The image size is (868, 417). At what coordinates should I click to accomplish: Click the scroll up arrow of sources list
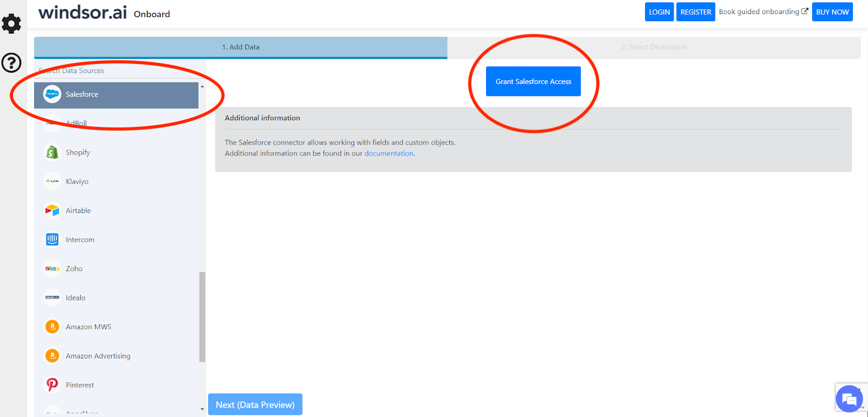pos(202,86)
